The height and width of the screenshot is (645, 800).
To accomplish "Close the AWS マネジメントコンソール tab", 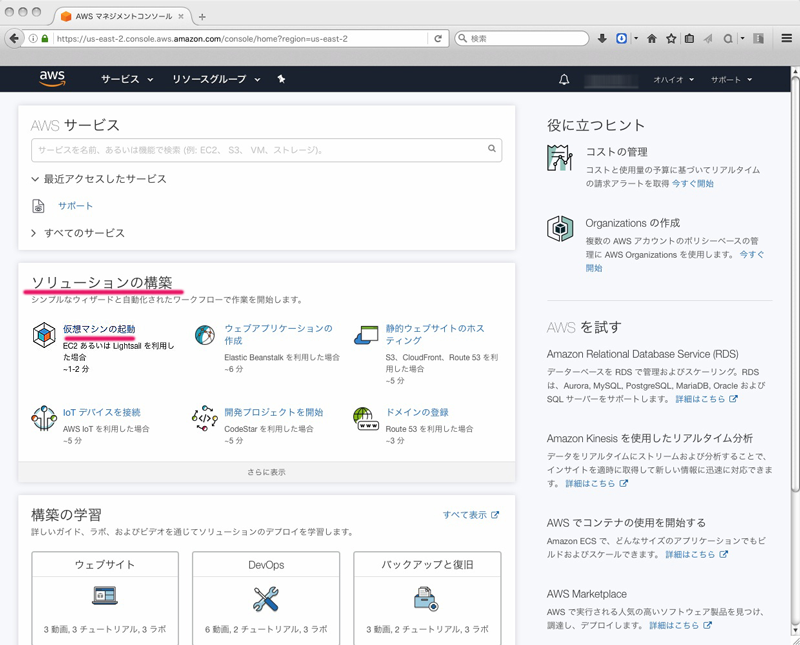I will (181, 16).
